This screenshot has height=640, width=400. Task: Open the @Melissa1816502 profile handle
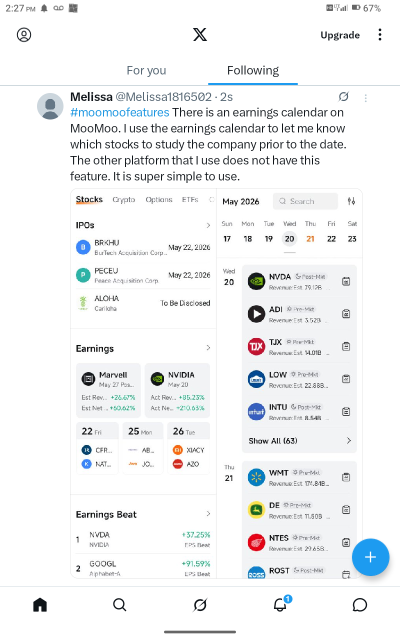[164, 97]
